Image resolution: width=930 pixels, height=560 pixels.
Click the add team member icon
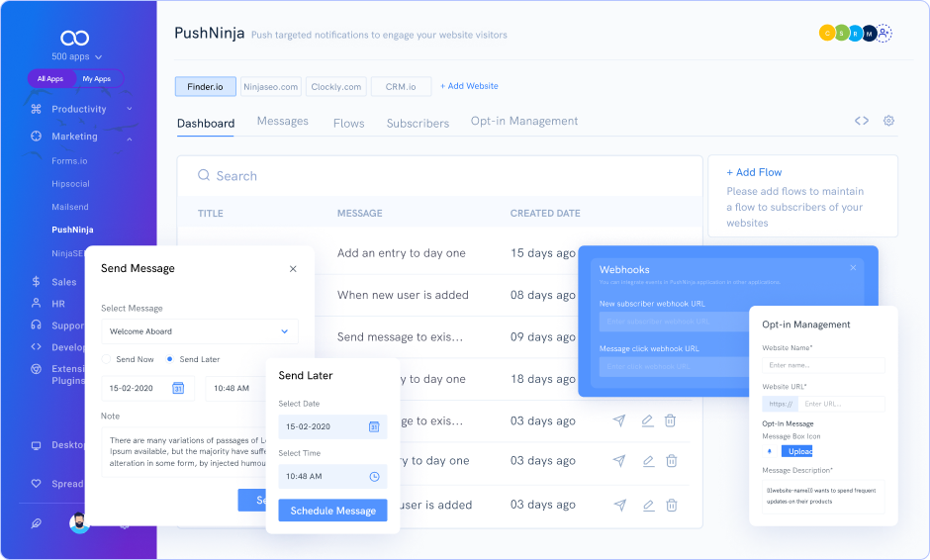883,34
